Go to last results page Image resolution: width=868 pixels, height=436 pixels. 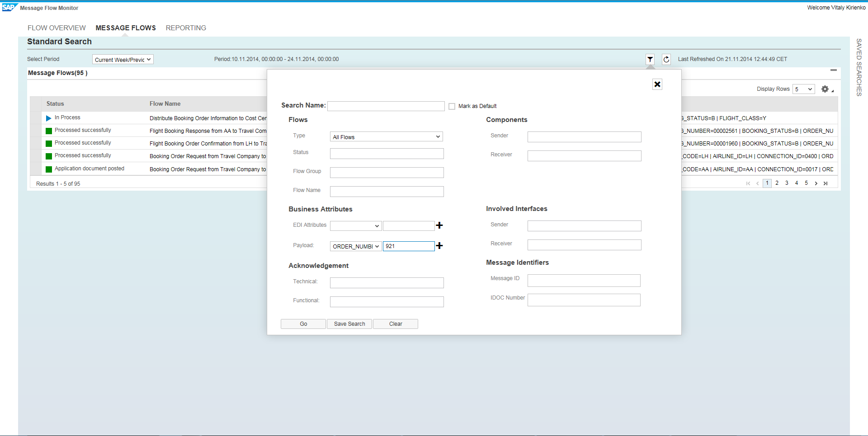826,183
